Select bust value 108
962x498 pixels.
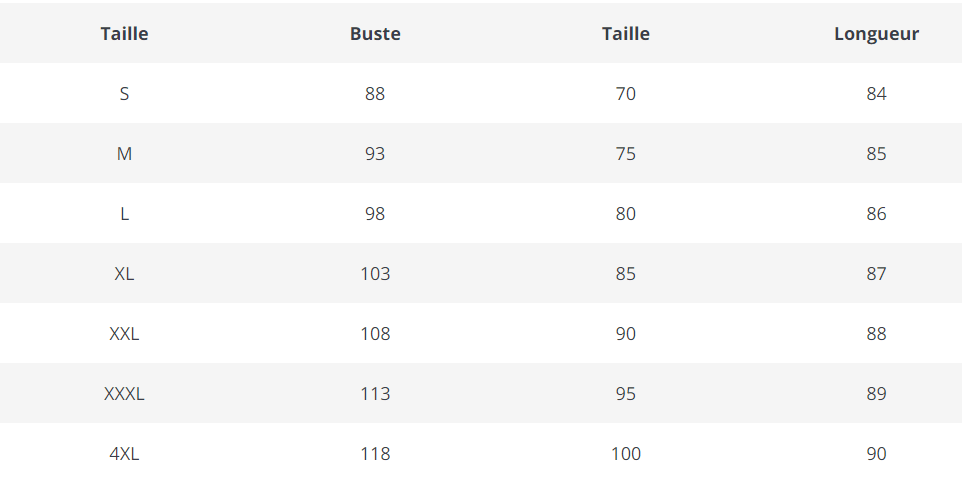tap(375, 334)
